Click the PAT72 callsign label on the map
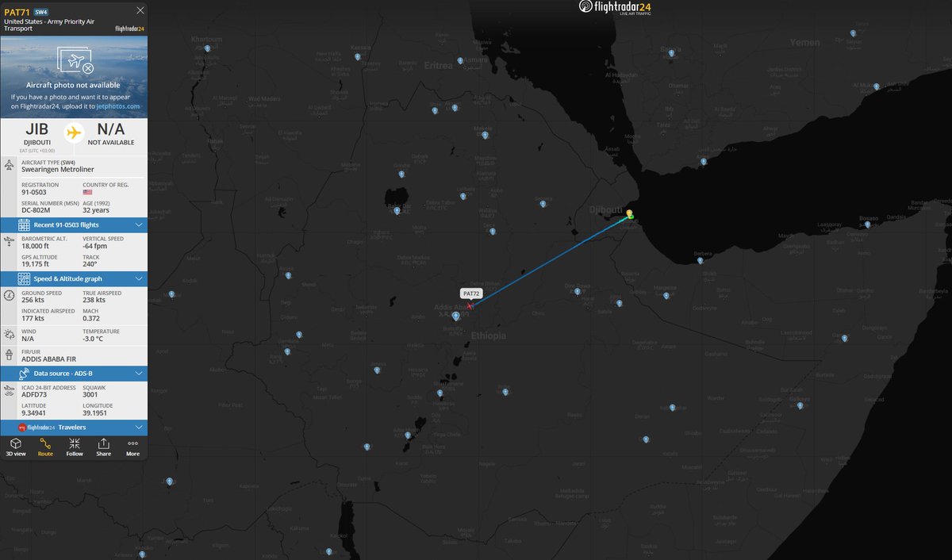The image size is (952, 560). pos(471,293)
